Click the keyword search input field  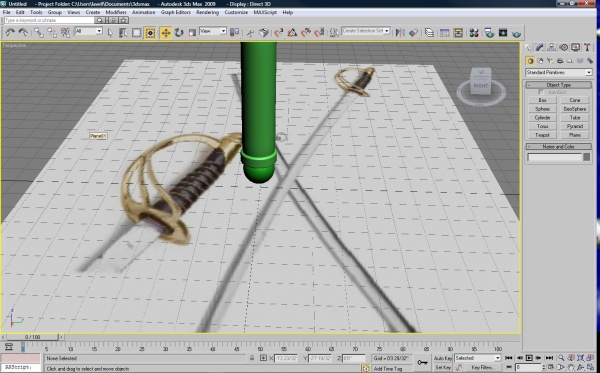point(49,20)
